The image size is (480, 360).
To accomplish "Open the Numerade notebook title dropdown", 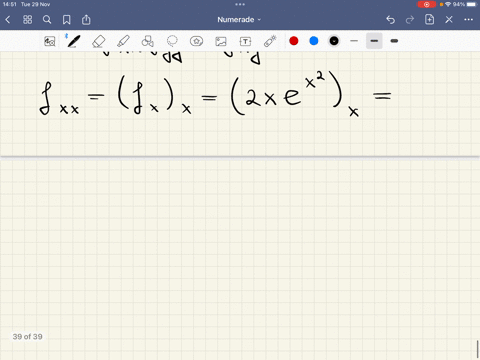I will pyautogui.click(x=239, y=20).
